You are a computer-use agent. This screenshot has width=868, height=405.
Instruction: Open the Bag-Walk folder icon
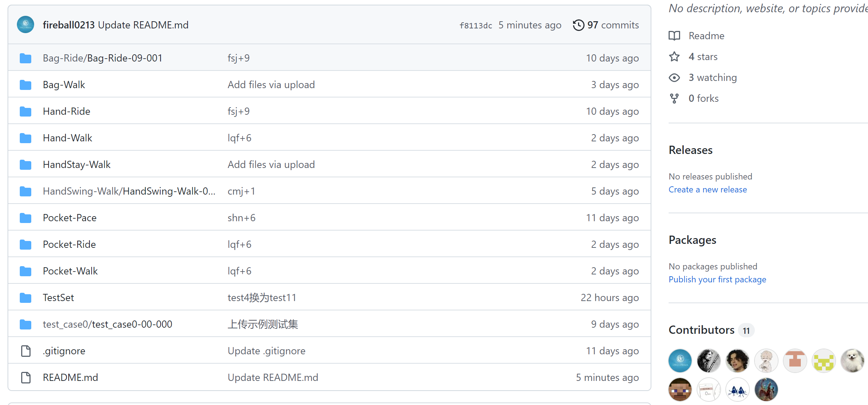click(x=26, y=85)
